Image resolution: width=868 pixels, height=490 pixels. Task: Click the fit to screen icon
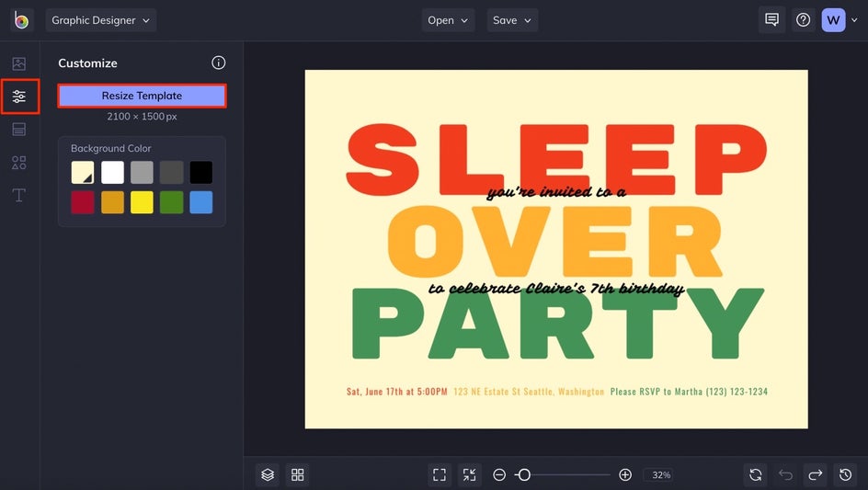click(x=440, y=474)
